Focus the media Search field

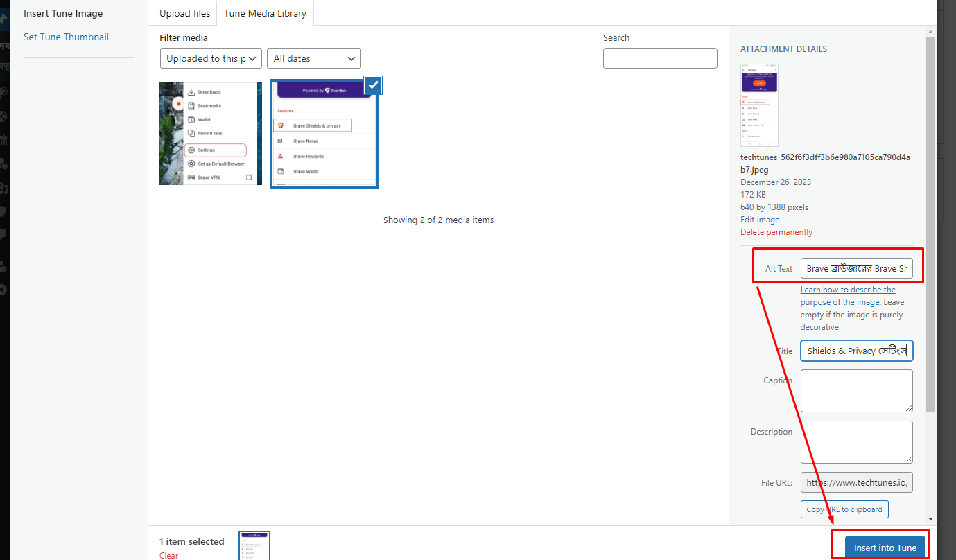click(x=660, y=58)
